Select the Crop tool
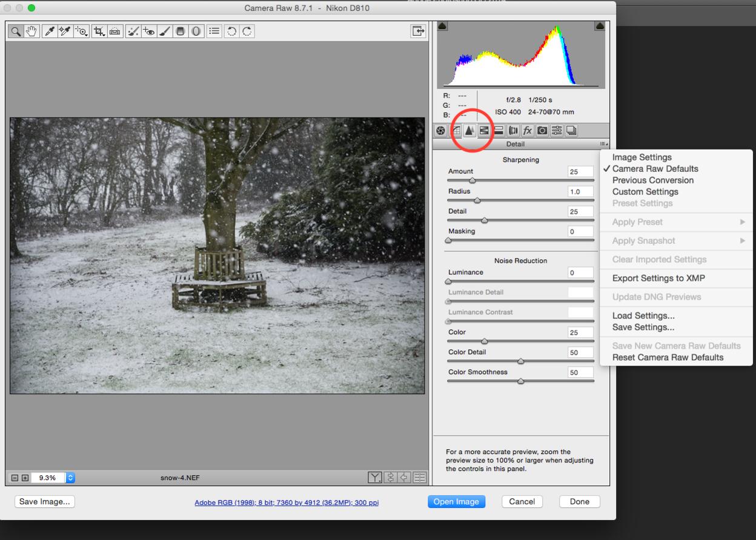This screenshot has height=540, width=756. pyautogui.click(x=99, y=31)
